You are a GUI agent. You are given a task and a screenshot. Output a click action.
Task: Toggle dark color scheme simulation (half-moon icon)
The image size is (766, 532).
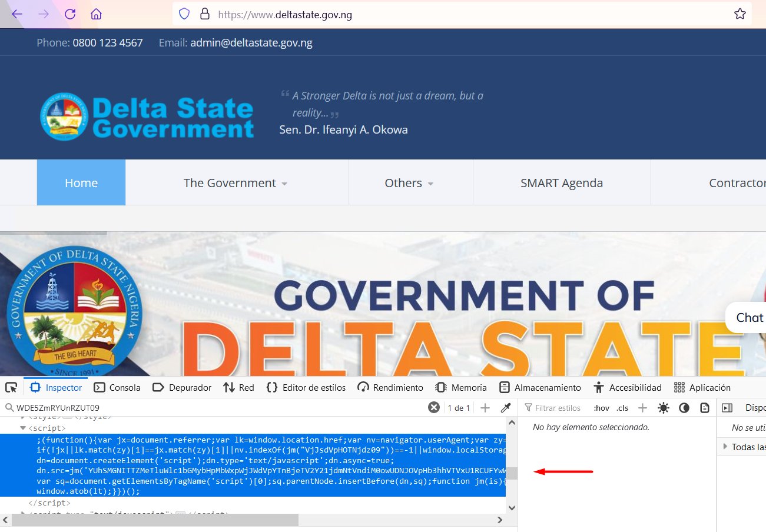[684, 408]
